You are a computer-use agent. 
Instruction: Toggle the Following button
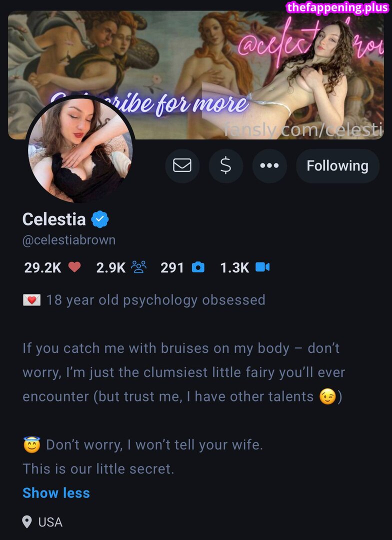click(x=337, y=165)
